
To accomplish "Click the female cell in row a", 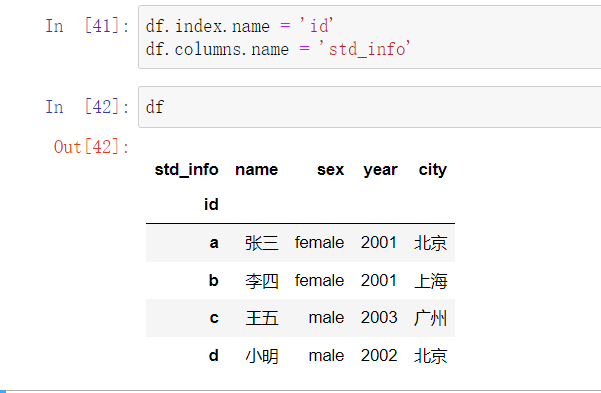I will point(319,243).
